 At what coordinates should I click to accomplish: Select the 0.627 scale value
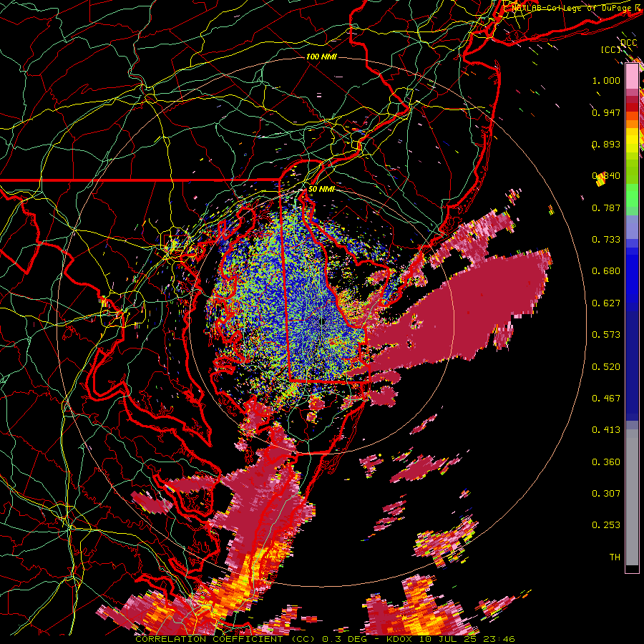pyautogui.click(x=606, y=303)
